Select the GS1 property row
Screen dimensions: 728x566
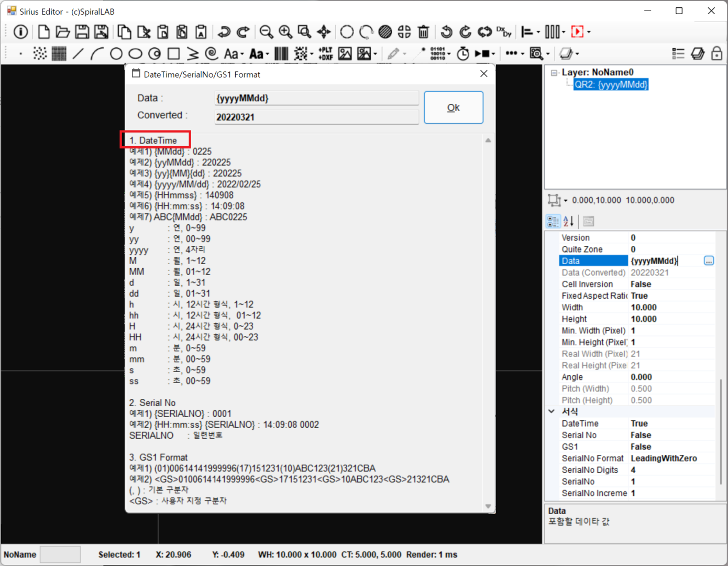point(637,447)
